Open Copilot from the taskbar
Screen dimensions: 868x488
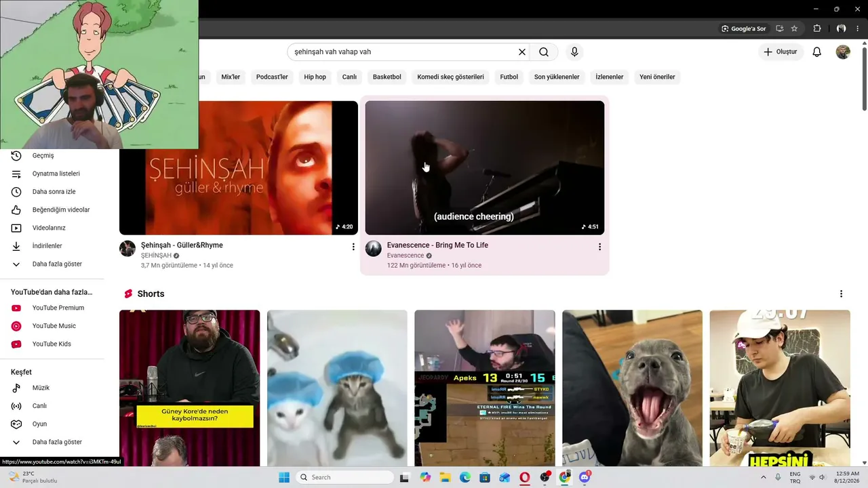click(425, 477)
